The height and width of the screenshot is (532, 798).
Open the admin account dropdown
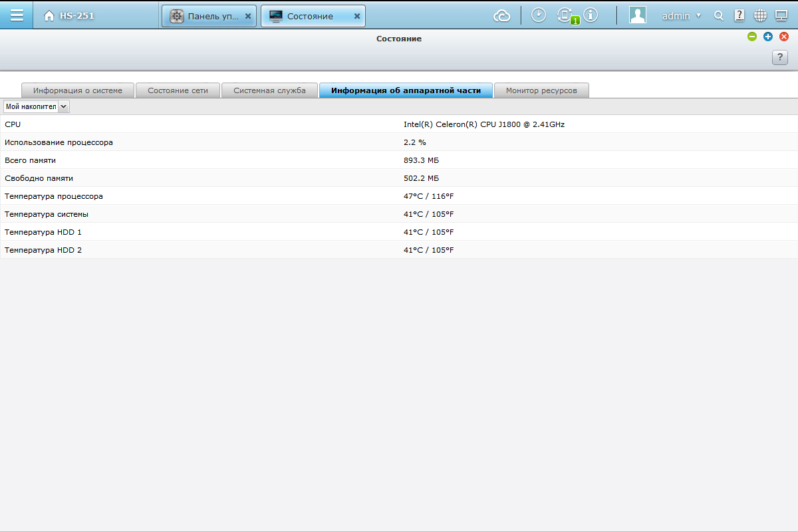(682, 16)
